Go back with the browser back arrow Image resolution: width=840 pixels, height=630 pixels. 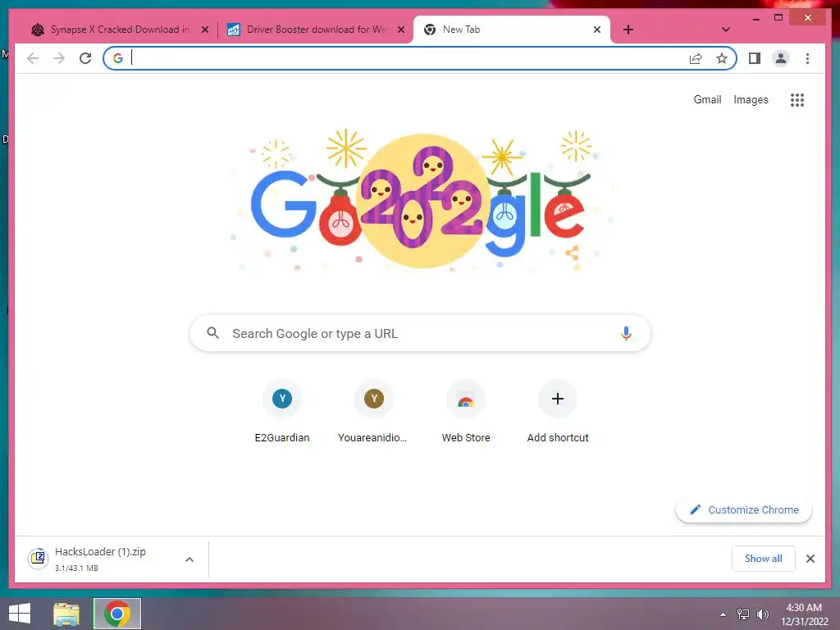[x=33, y=58]
